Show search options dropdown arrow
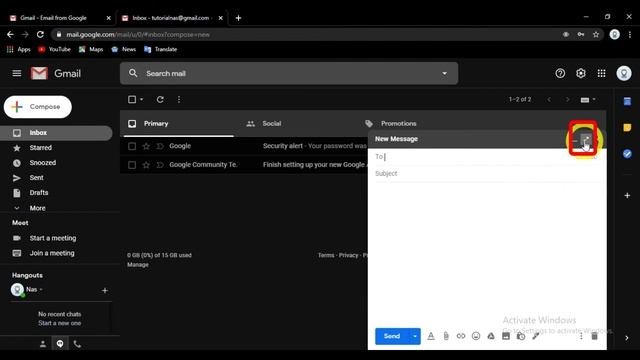640x360 pixels. 444,73
